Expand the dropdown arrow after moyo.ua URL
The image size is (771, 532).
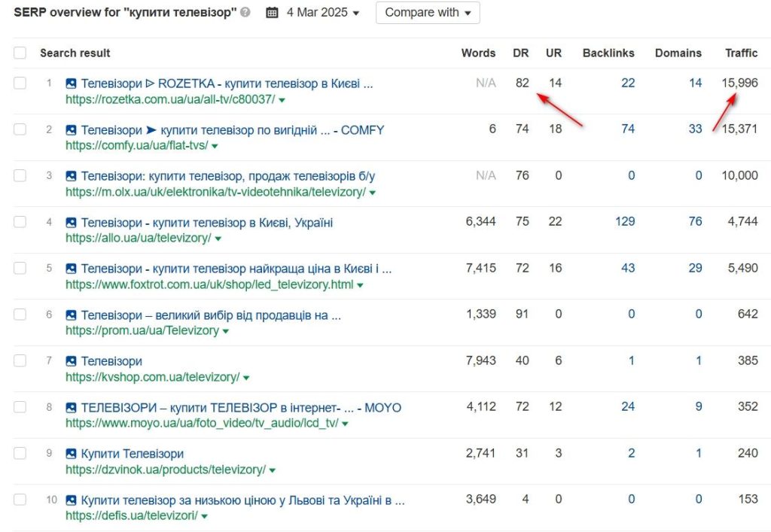click(345, 424)
